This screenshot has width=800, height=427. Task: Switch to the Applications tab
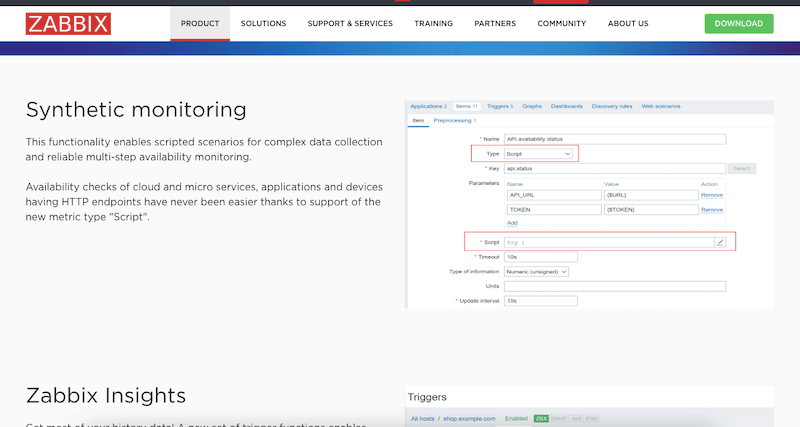(429, 106)
